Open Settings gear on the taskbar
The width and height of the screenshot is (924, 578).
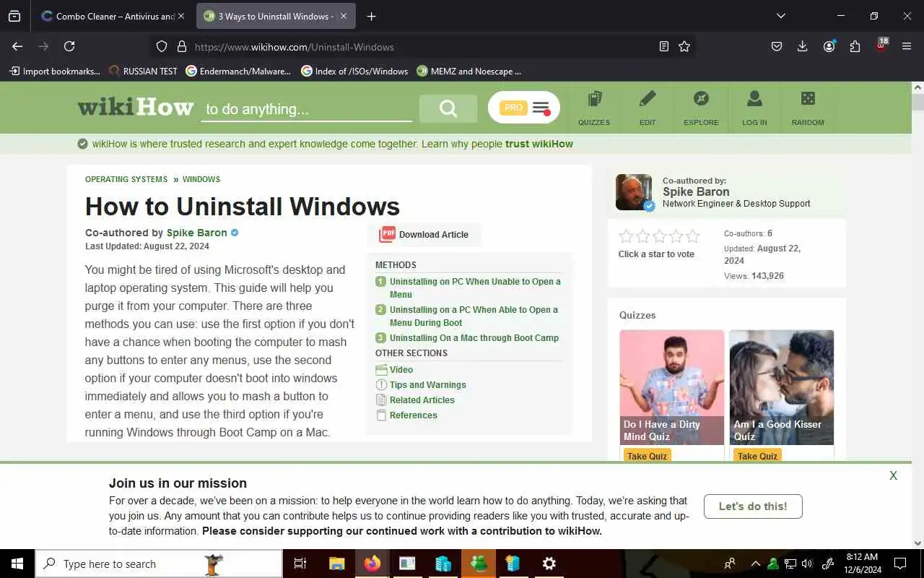549,564
